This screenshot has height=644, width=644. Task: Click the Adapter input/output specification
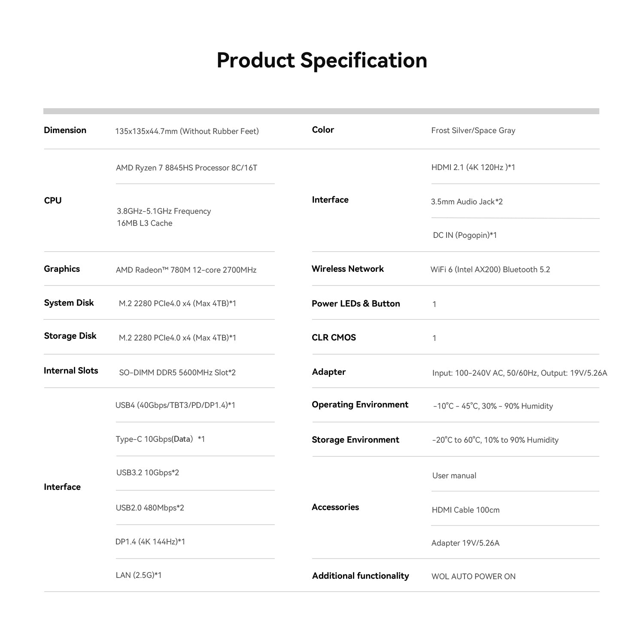[519, 373]
